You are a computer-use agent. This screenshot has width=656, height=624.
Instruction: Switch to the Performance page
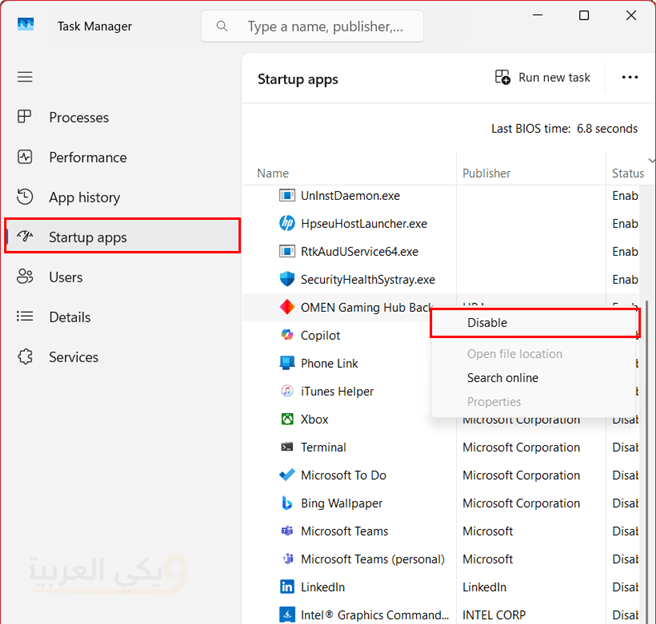pyautogui.click(x=123, y=157)
